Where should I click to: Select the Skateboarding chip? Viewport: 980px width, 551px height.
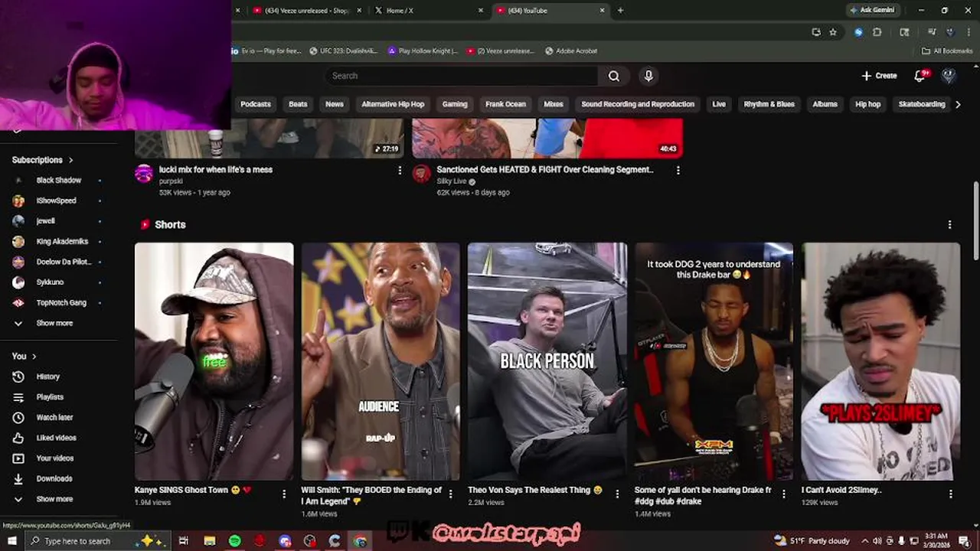pos(922,104)
